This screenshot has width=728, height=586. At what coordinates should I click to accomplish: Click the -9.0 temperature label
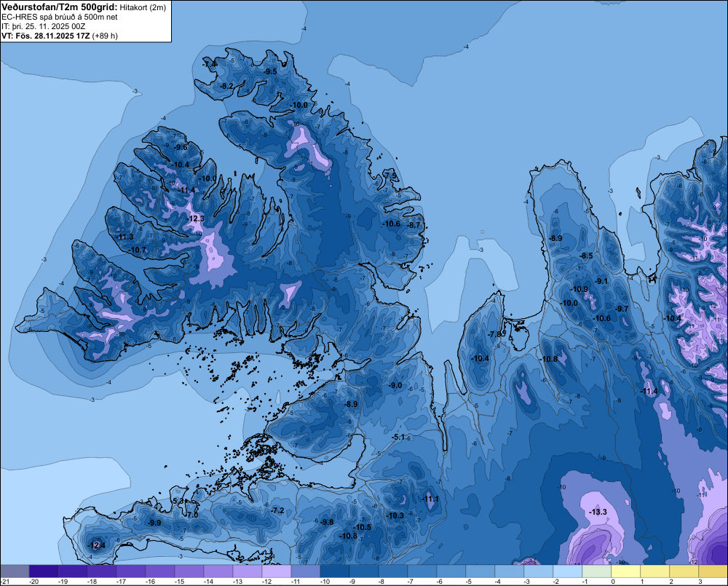pos(395,385)
